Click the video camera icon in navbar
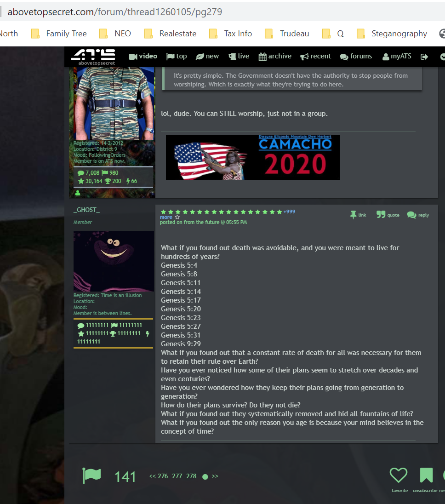 point(133,57)
